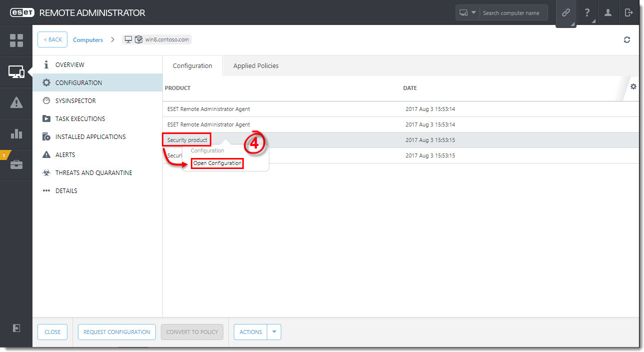Viewport: 644px width, 352px height.
Task: Open Reports bar chart icon in sidebar
Action: [16, 133]
